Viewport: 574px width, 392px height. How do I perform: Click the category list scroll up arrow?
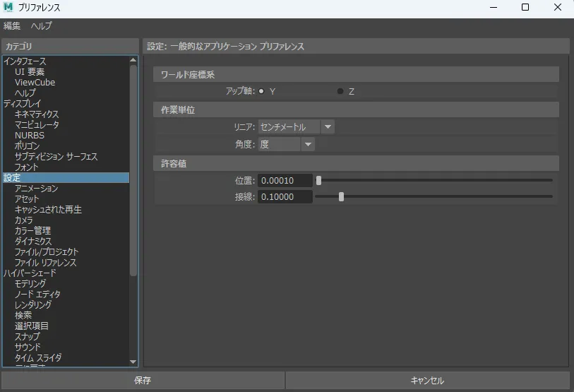(133, 61)
